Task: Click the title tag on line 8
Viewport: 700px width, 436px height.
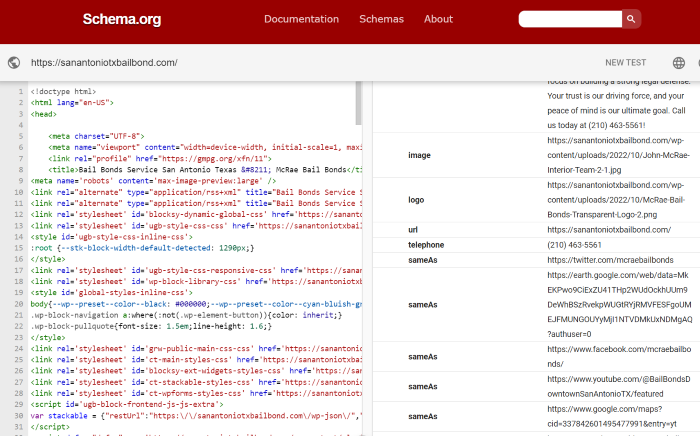Action: [205, 170]
